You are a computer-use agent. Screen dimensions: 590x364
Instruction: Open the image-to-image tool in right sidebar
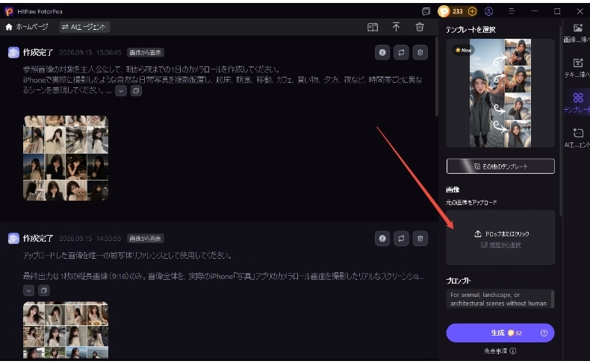tap(577, 33)
